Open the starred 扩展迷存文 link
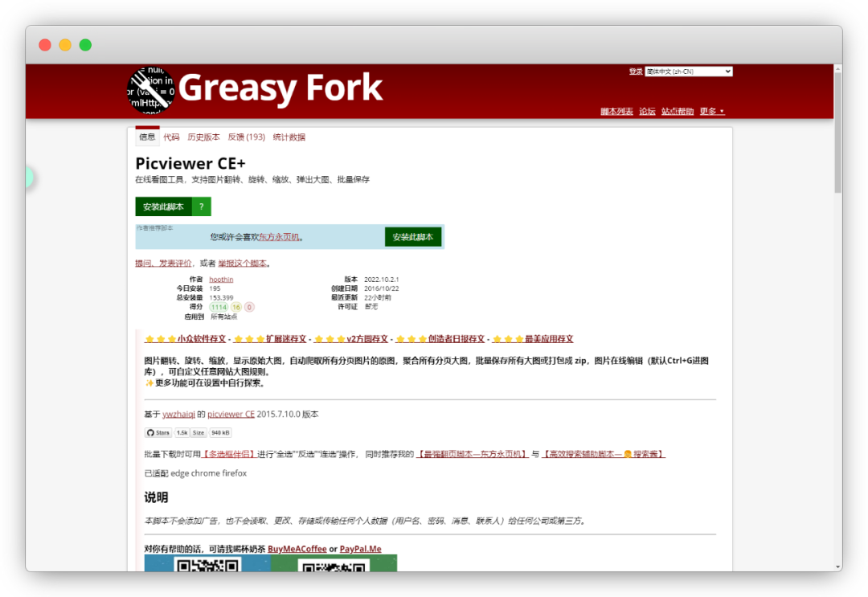The height and width of the screenshot is (597, 868). coord(270,338)
